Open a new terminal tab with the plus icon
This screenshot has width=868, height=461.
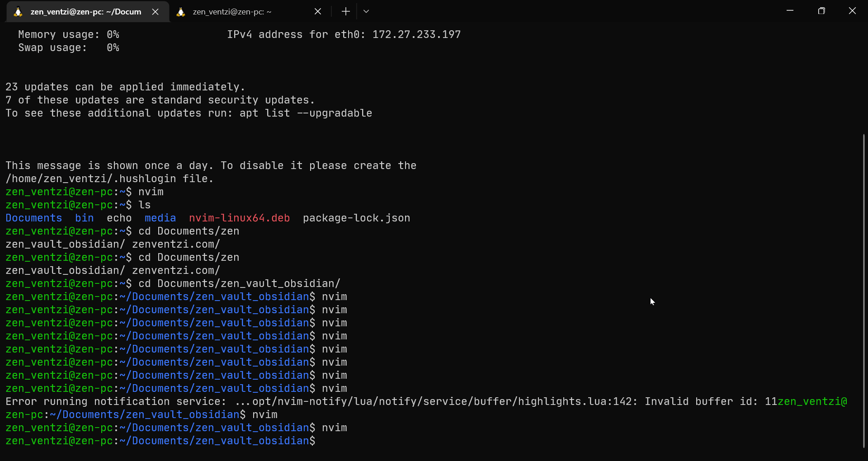(x=345, y=11)
